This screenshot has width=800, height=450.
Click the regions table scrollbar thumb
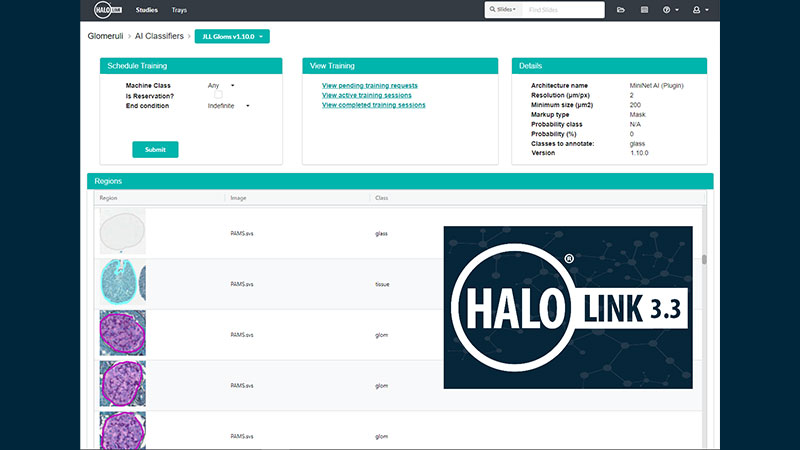click(704, 260)
